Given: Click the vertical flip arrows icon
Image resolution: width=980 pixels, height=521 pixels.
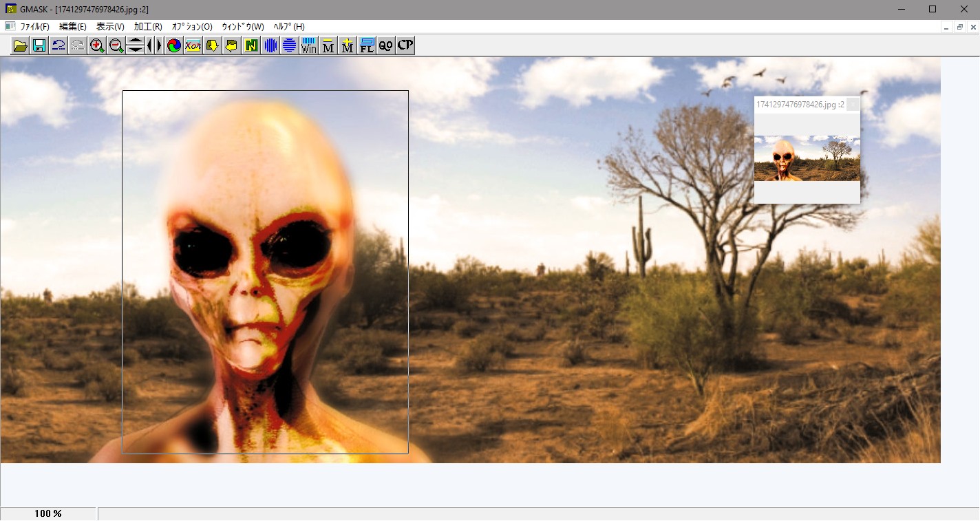Looking at the screenshot, I should [x=135, y=45].
